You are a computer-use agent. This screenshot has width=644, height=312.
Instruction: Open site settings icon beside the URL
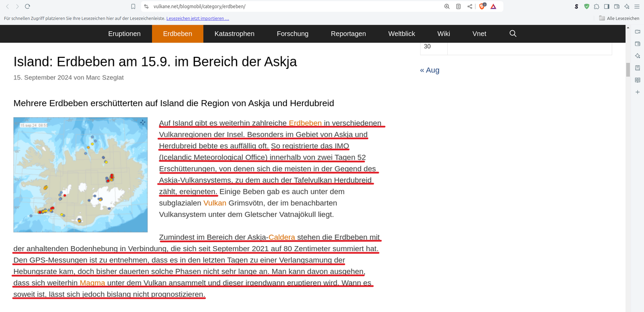(146, 7)
